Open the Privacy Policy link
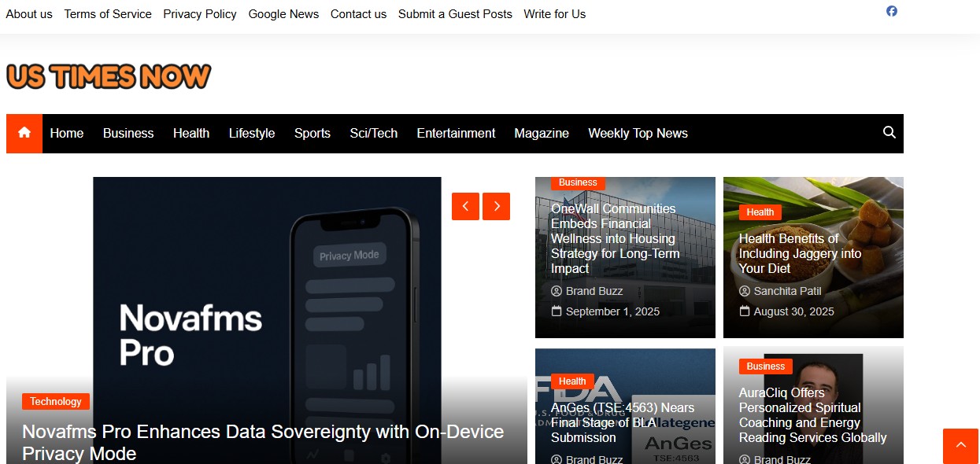Viewport: 980px width, 464px height. tap(200, 14)
